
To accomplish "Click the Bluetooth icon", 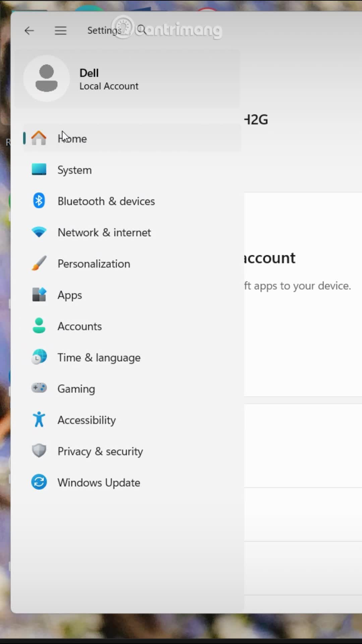I will [x=39, y=201].
